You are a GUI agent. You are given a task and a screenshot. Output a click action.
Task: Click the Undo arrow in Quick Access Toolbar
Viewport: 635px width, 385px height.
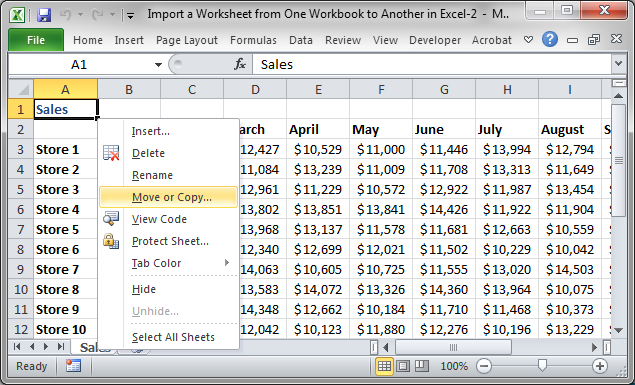66,15
